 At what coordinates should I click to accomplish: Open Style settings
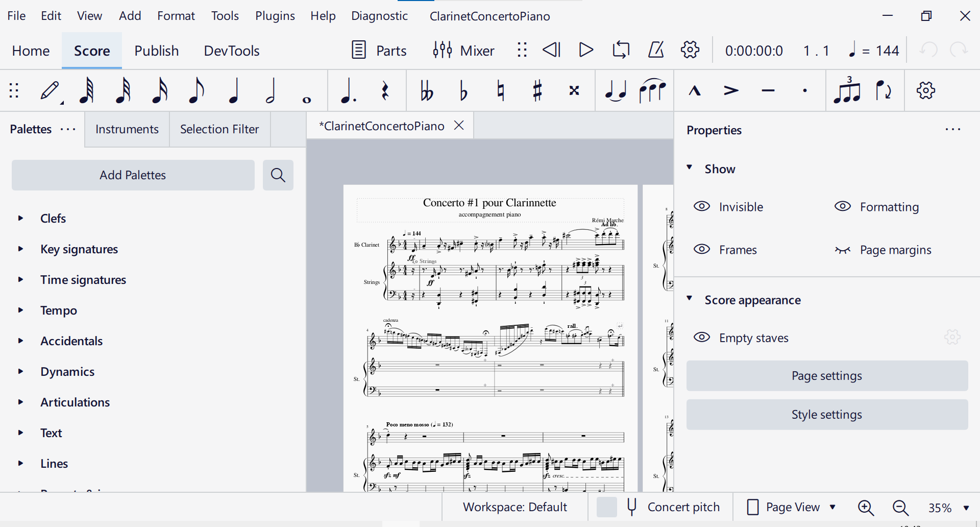point(826,414)
